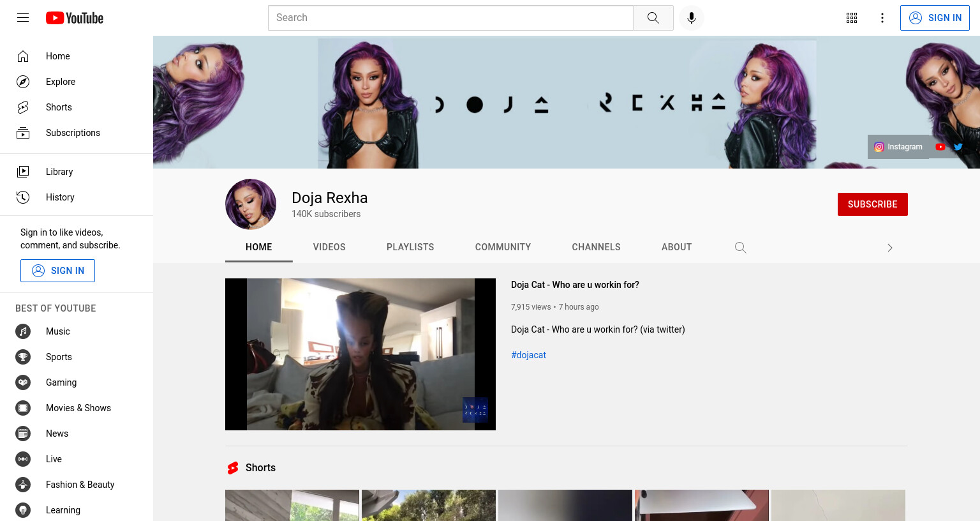The width and height of the screenshot is (980, 521).
Task: Open Subscriptions from sidebar
Action: point(77,133)
